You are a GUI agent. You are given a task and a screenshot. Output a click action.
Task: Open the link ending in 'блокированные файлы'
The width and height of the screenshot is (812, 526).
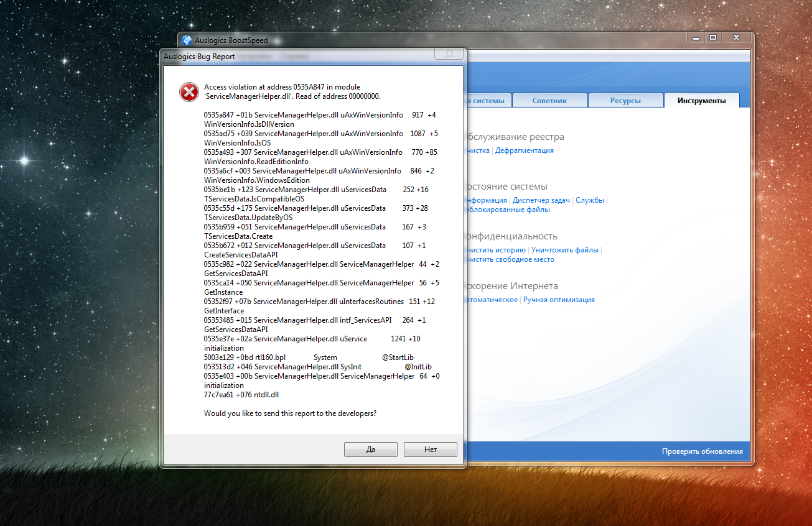tap(507, 210)
